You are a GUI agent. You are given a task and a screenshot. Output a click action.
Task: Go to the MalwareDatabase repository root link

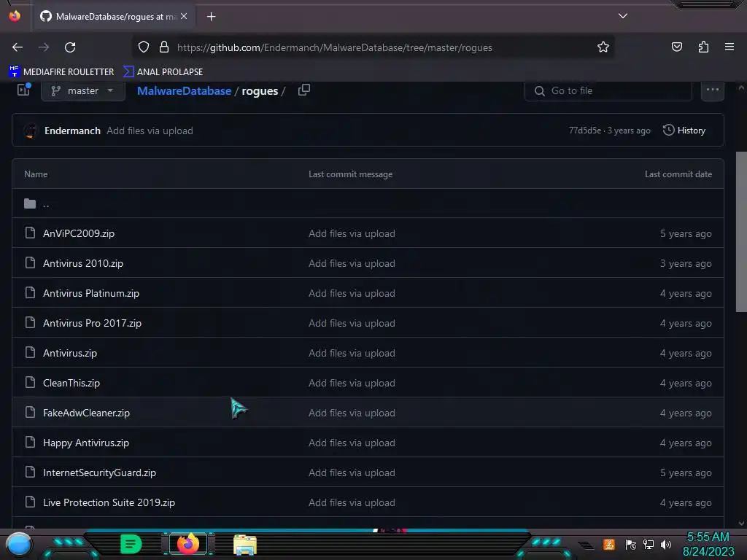click(184, 91)
